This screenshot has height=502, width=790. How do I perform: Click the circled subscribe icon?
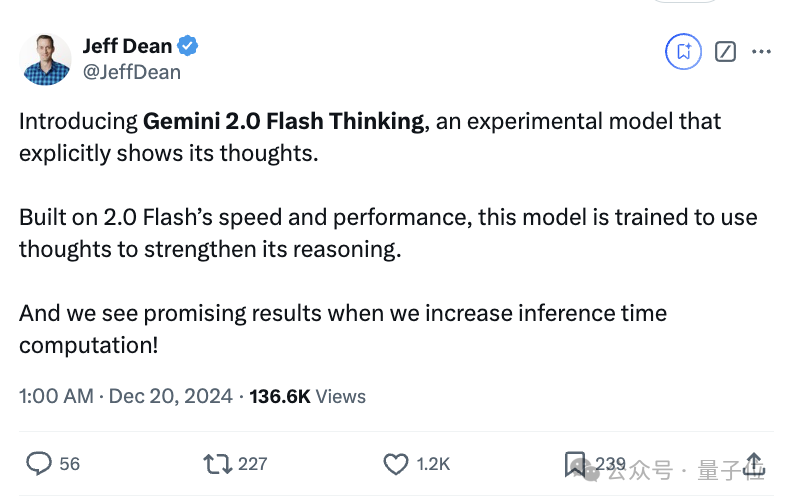[684, 51]
